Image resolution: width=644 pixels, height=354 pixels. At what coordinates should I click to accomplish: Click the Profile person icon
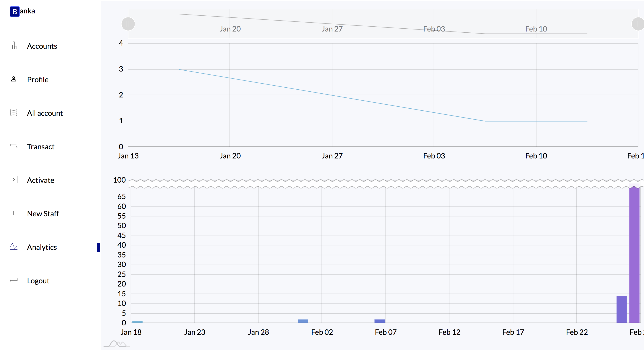tap(13, 79)
